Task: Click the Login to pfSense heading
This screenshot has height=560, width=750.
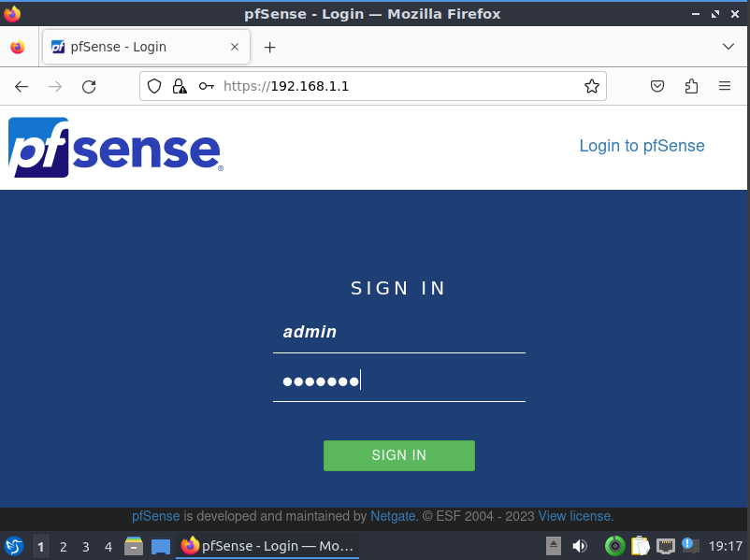Action: pos(642,146)
